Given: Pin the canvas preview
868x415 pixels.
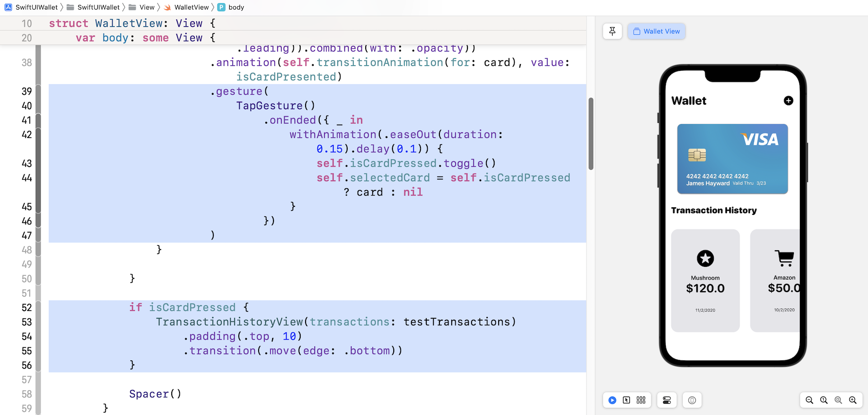Looking at the screenshot, I should 612,31.
